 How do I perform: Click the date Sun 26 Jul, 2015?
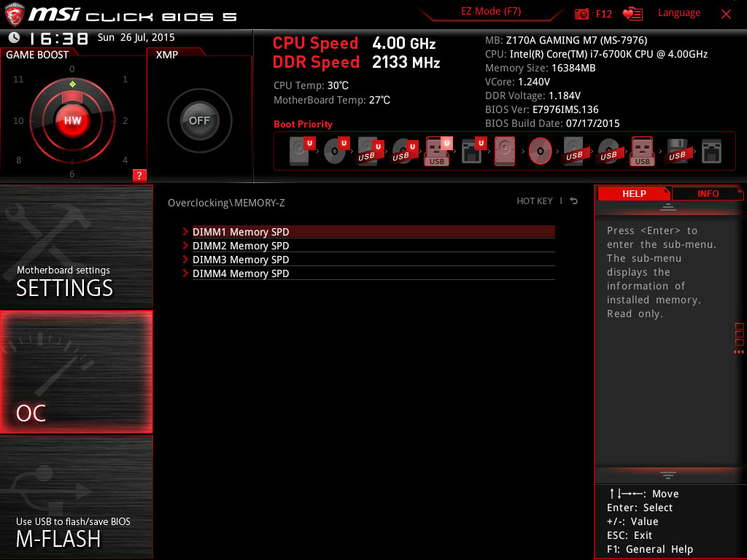click(x=136, y=37)
